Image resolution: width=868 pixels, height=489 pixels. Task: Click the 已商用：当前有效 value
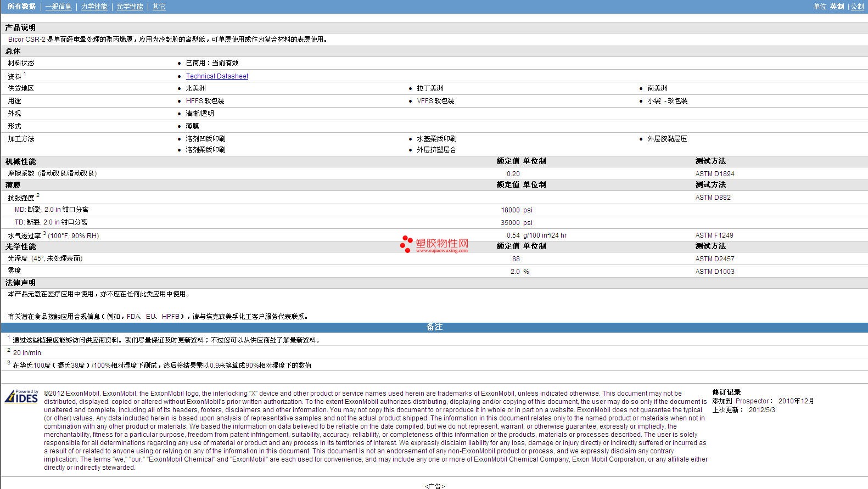tap(212, 63)
